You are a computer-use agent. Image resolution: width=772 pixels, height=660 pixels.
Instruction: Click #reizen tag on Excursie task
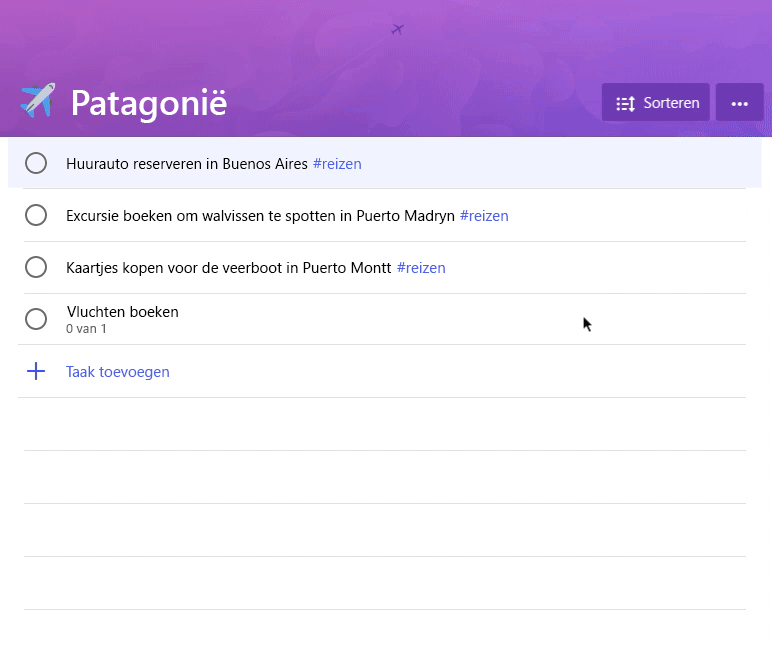click(484, 216)
